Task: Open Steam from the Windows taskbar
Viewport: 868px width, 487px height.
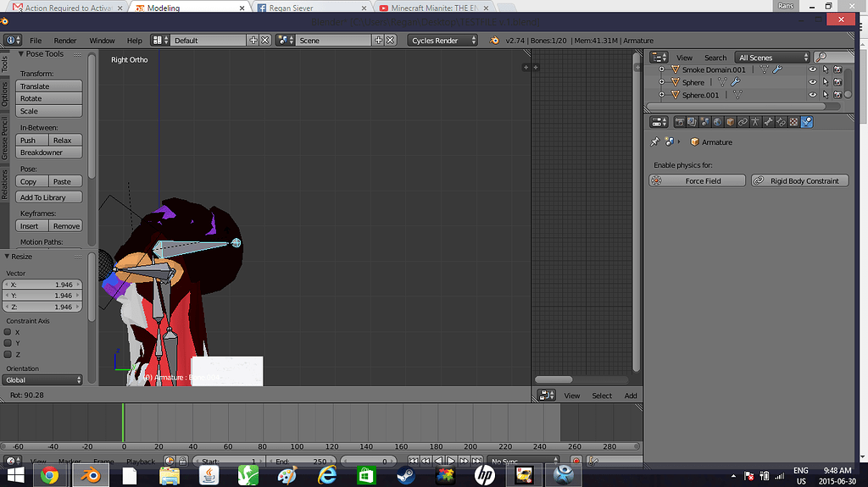Action: [406, 475]
